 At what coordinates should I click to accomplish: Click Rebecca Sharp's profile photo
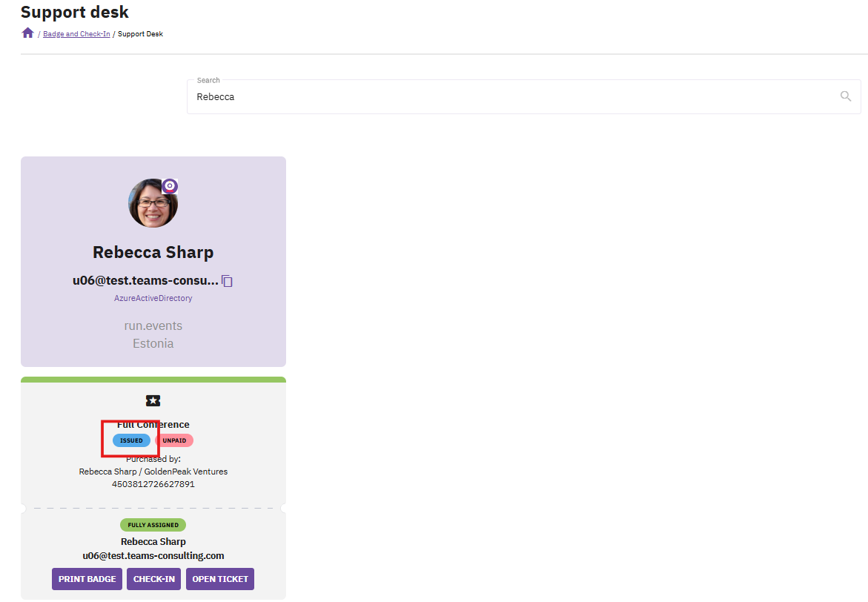[x=152, y=203]
